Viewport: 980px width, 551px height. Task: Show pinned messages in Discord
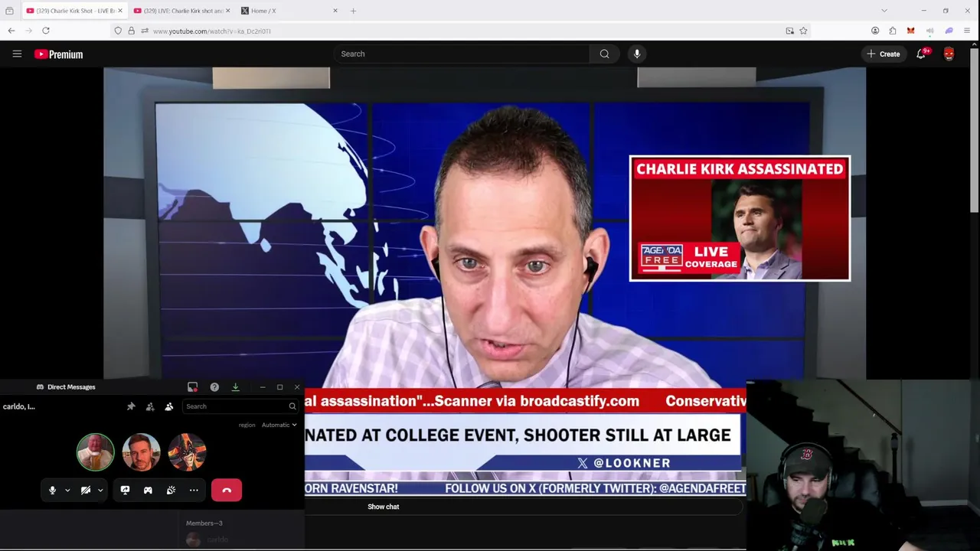(x=131, y=406)
